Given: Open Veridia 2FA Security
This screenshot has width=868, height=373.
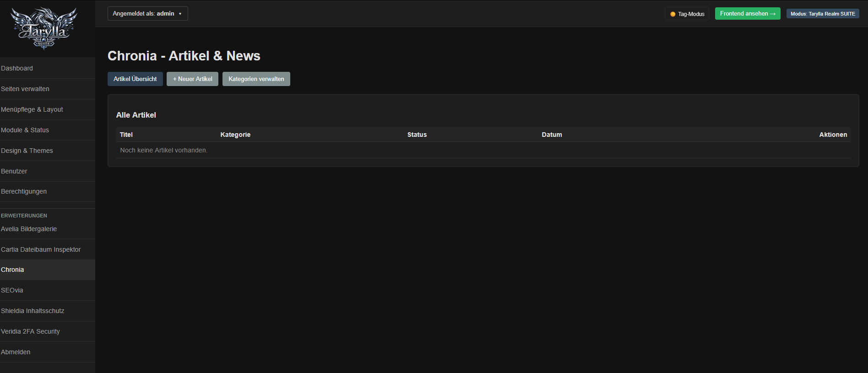Looking at the screenshot, I should 48,331.
